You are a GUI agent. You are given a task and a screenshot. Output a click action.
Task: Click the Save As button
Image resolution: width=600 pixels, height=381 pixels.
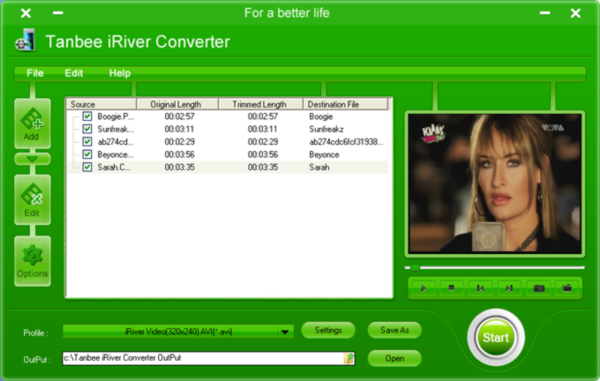click(395, 330)
